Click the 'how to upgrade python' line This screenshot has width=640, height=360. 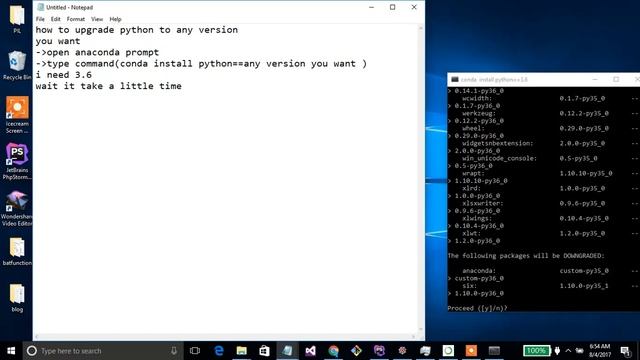(x=136, y=30)
